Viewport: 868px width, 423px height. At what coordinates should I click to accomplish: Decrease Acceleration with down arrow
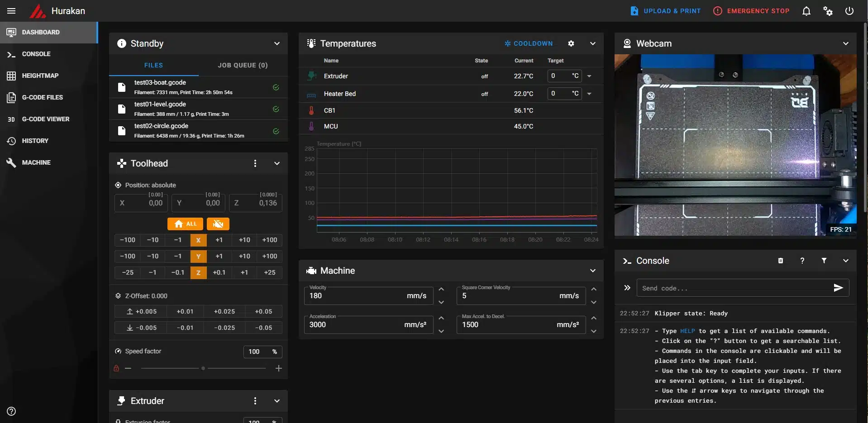[441, 331]
